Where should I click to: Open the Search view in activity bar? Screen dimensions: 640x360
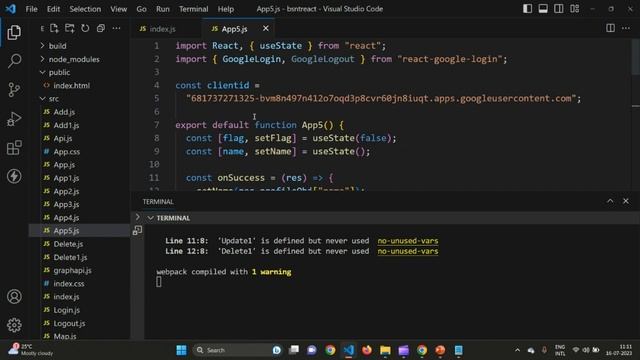coord(14,61)
